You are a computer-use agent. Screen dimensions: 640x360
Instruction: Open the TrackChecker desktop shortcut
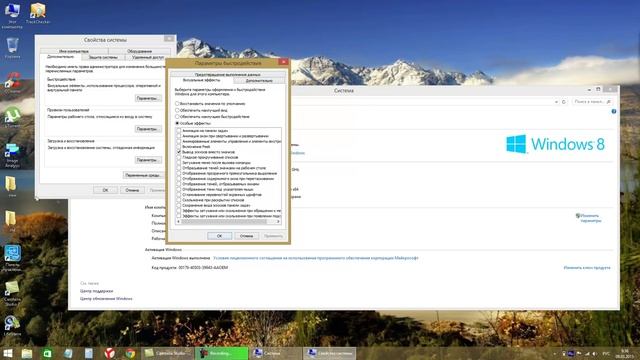click(38, 12)
